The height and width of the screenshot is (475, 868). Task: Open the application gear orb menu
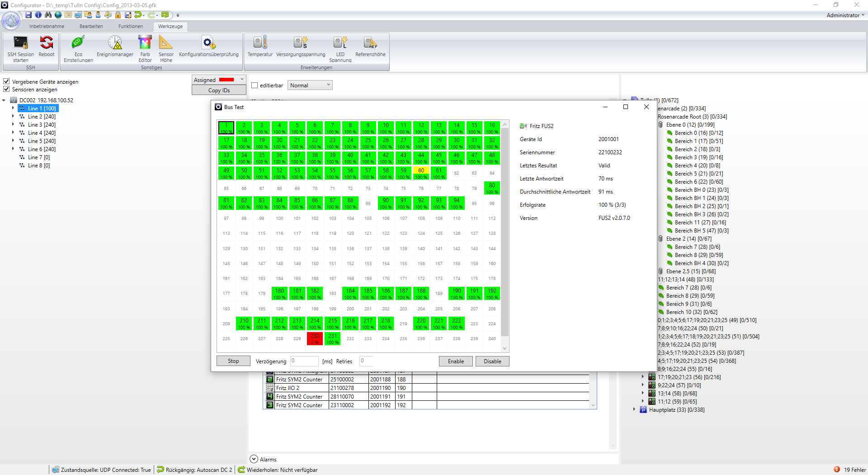point(11,21)
